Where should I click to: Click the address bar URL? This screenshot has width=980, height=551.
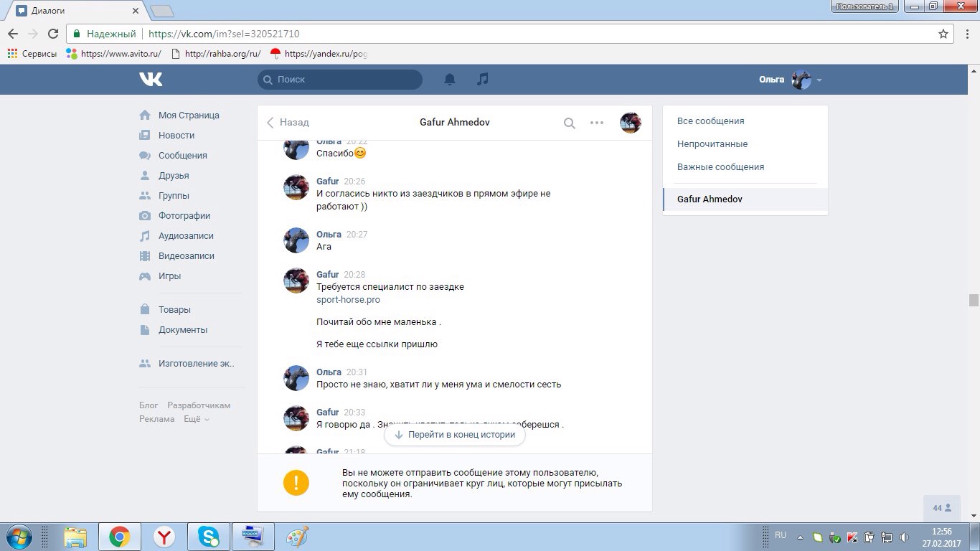pyautogui.click(x=224, y=34)
